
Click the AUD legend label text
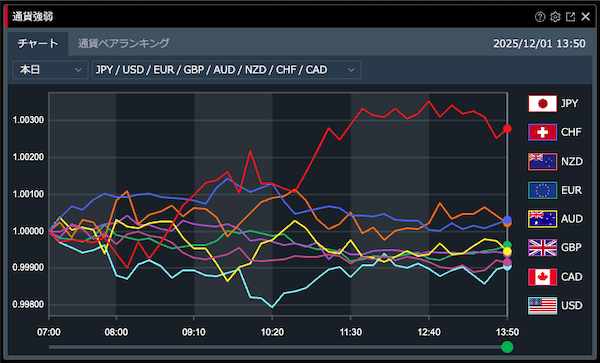(572, 219)
